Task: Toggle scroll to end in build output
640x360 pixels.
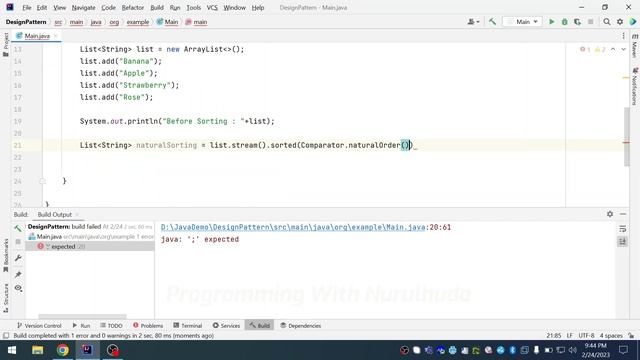Action: click(x=622, y=242)
